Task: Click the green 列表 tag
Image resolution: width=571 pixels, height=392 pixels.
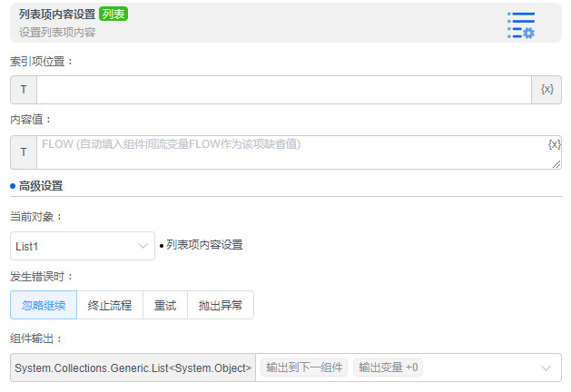Action: [x=113, y=15]
